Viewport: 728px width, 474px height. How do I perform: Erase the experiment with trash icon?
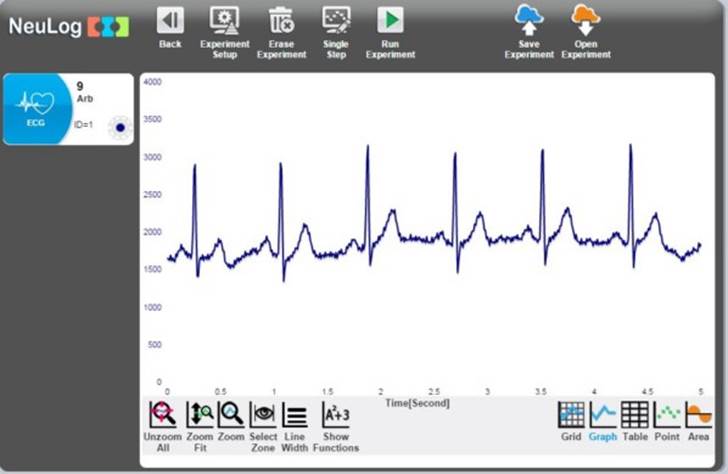tap(281, 21)
